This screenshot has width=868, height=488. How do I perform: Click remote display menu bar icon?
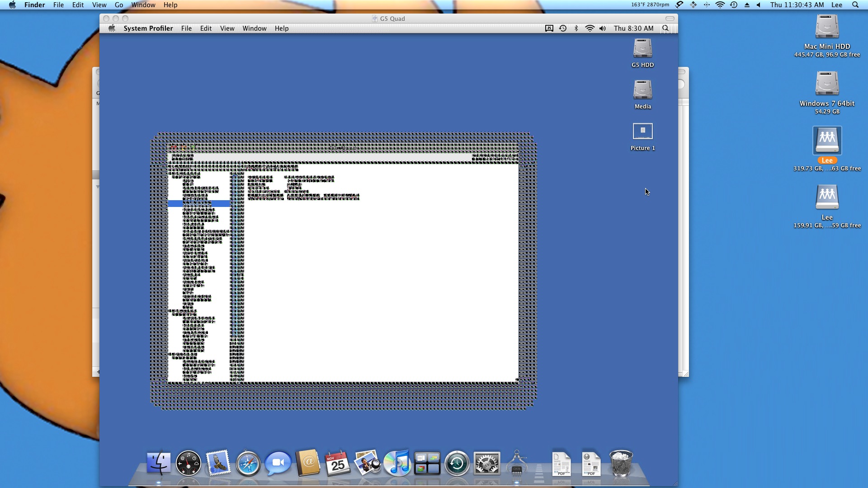(549, 28)
